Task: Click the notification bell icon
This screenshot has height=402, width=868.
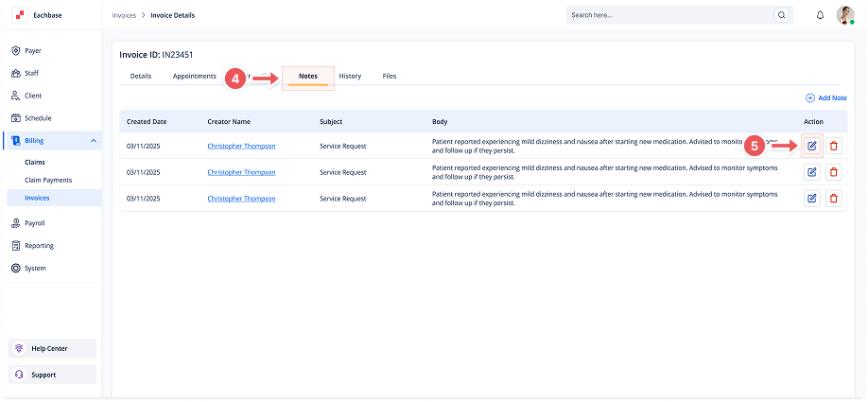Action: tap(820, 15)
